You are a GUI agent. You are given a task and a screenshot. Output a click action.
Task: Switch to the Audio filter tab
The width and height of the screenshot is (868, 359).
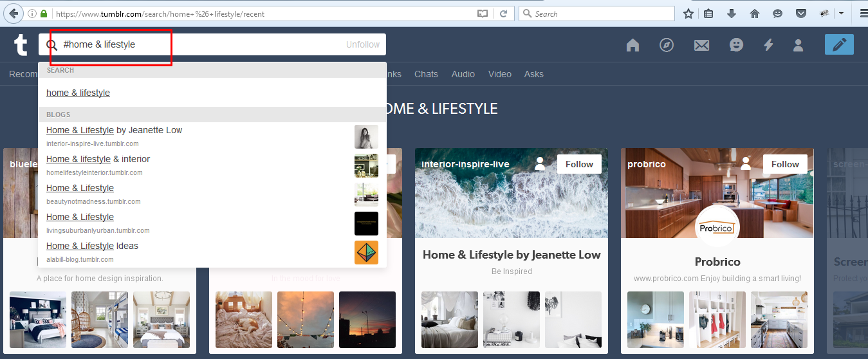pyautogui.click(x=463, y=74)
